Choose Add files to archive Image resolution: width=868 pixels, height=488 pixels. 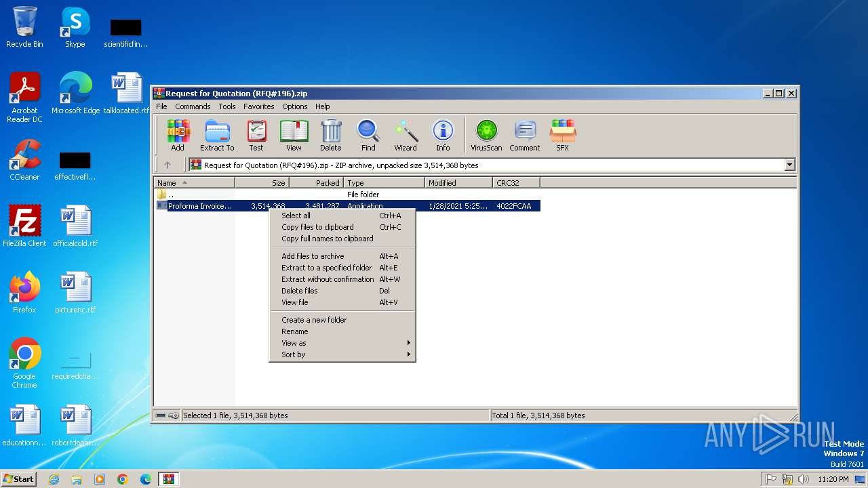(x=342, y=256)
